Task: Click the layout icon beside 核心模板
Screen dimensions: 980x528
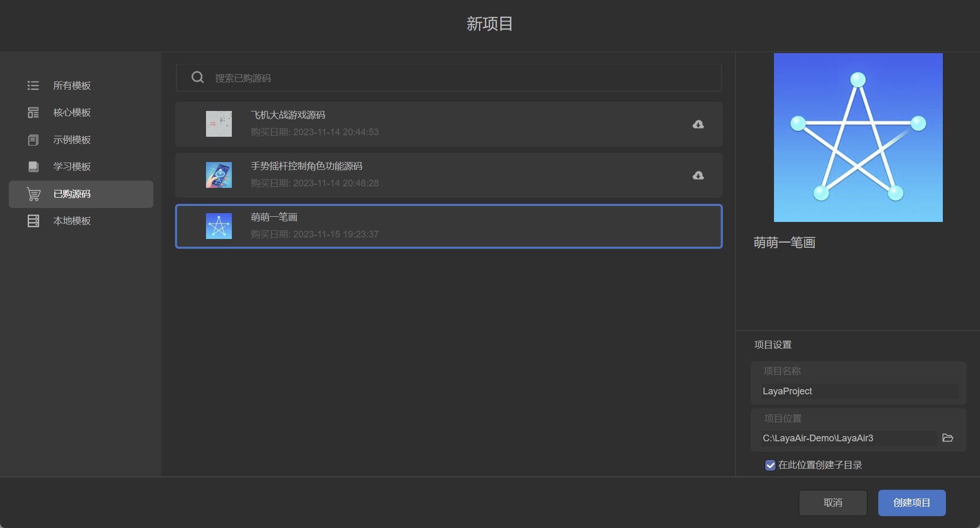Action: coord(33,113)
